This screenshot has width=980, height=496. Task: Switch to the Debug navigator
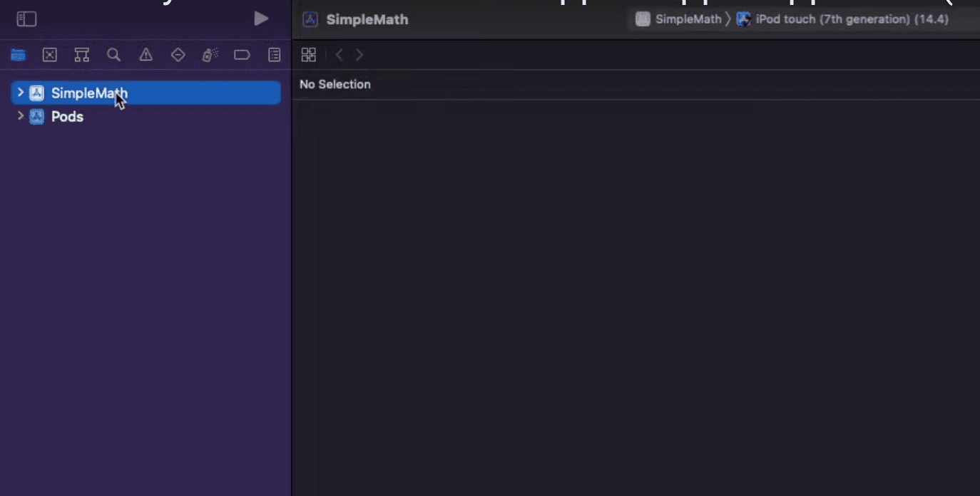click(210, 54)
